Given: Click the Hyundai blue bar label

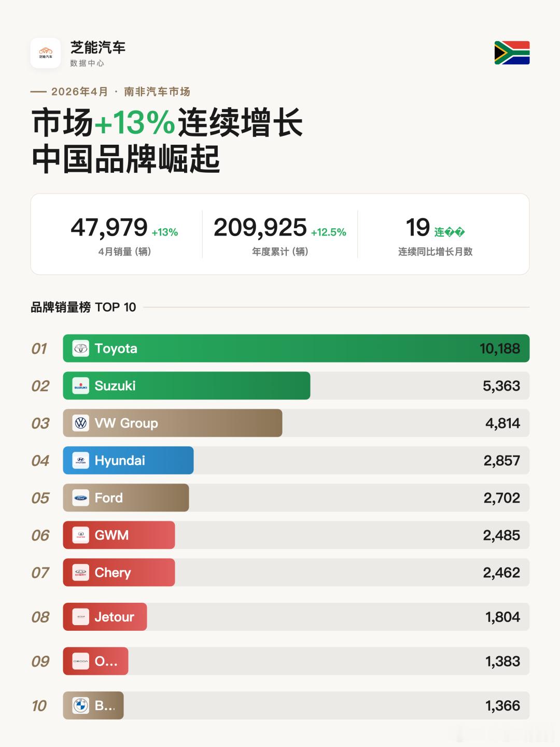Looking at the screenshot, I should (120, 461).
